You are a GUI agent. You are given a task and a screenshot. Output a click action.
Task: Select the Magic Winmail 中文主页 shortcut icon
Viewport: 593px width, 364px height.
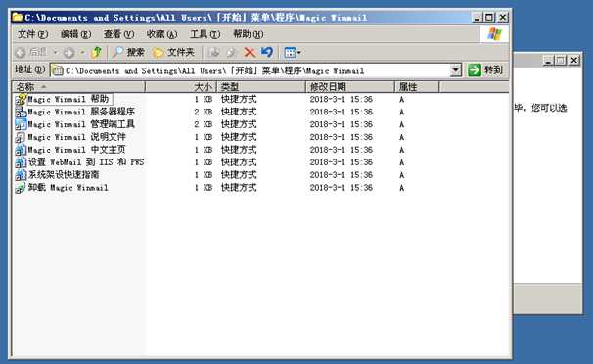21,150
